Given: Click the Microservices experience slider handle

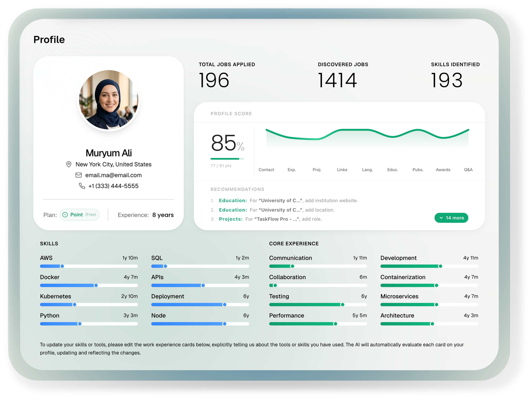Looking at the screenshot, I should click(x=436, y=305).
